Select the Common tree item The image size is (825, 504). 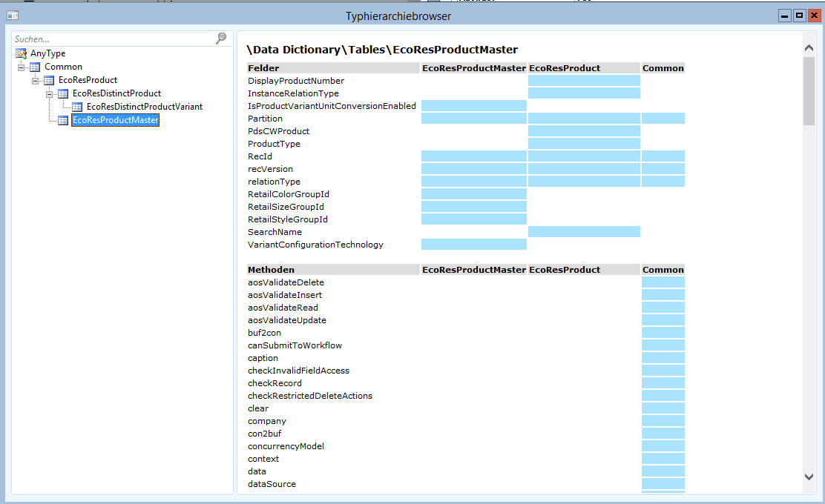(63, 67)
